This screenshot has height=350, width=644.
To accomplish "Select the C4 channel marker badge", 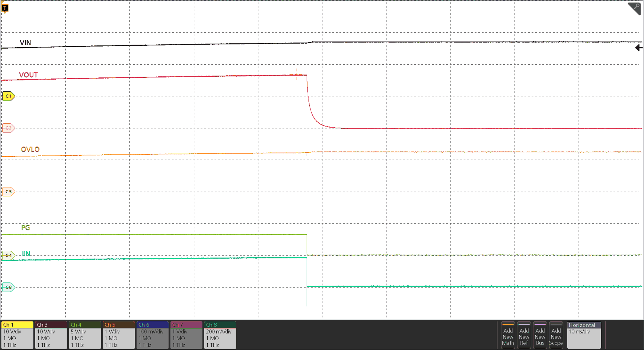I will pos(8,255).
